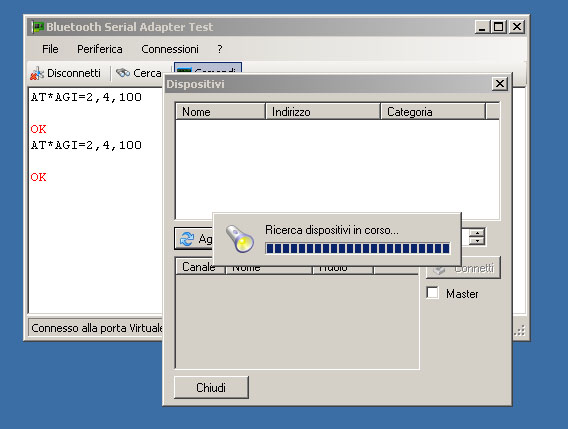Click the Canale column header

200,267
